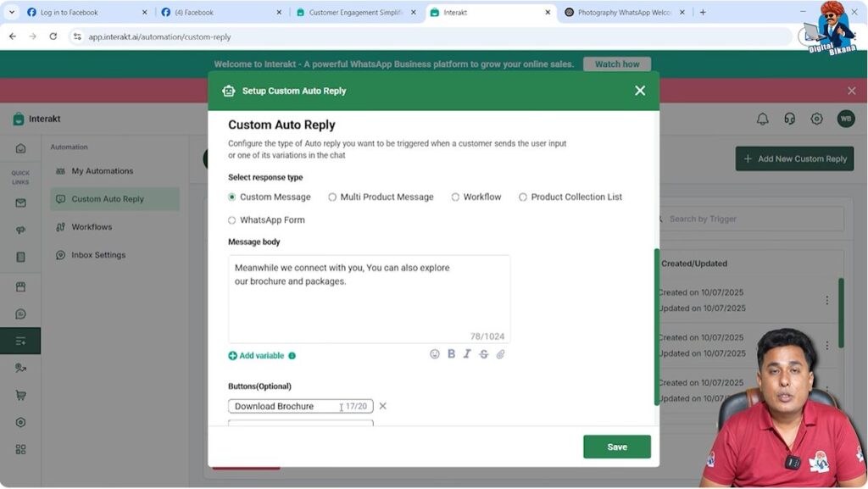868x489 pixels.
Task: Select the shopping cart icon in the sidebar
Action: click(19, 395)
